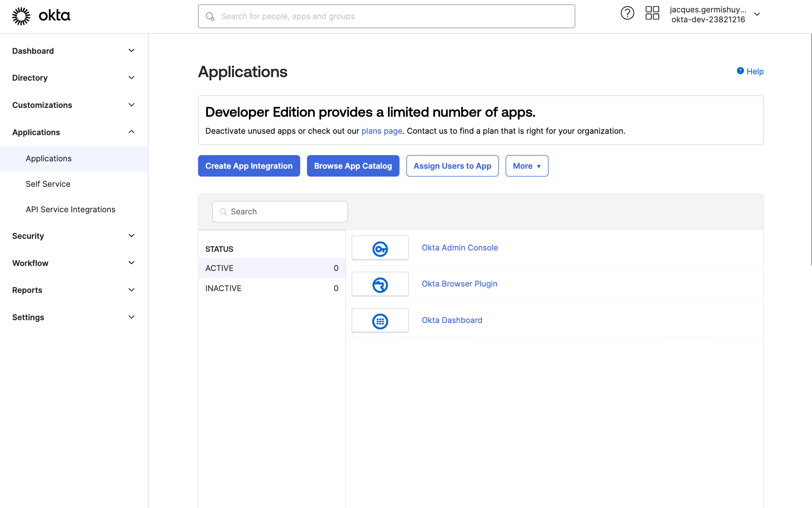Filter apps by INACTIVE status
The height and width of the screenshot is (508, 812).
point(223,288)
